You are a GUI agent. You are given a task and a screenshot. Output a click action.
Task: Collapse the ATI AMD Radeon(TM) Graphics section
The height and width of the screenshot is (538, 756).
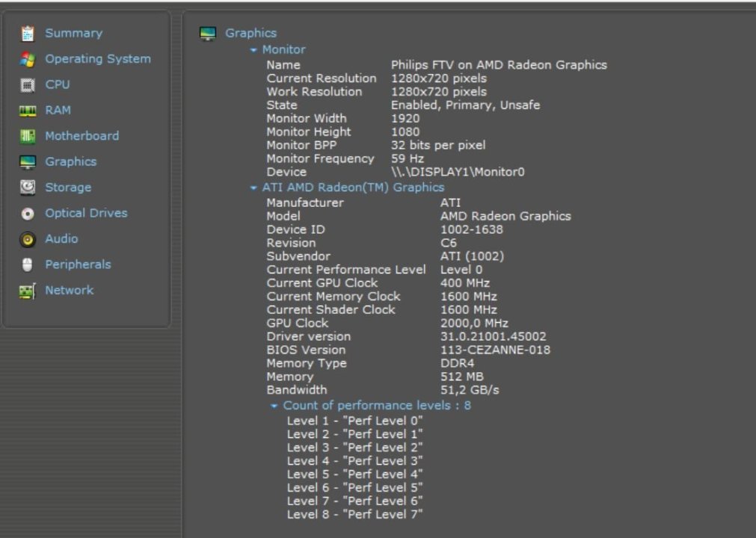click(254, 188)
